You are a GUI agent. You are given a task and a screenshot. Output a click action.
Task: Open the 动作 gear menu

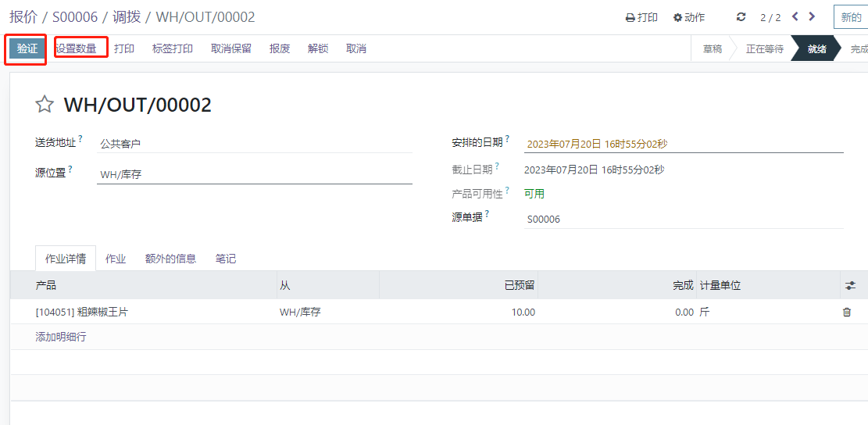click(x=689, y=17)
